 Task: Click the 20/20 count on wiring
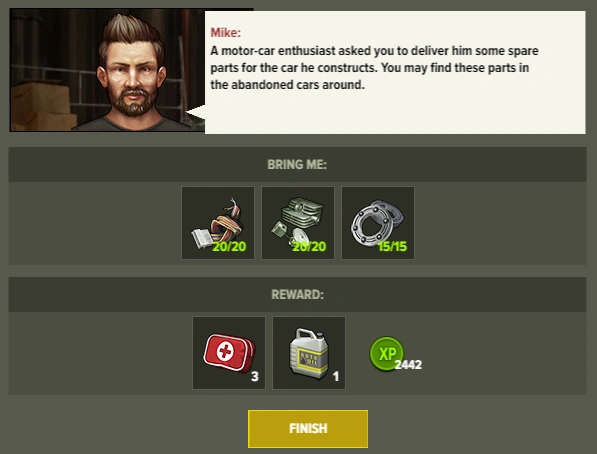[229, 247]
